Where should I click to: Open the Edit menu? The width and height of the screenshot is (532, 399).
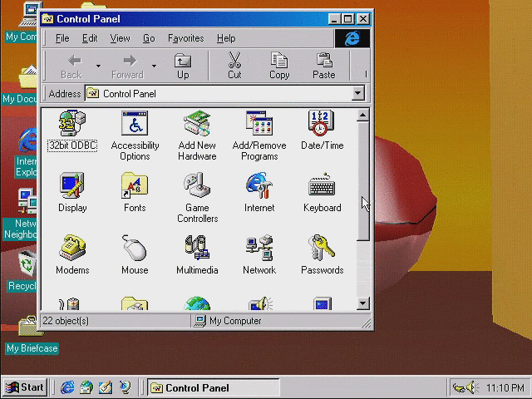point(90,38)
